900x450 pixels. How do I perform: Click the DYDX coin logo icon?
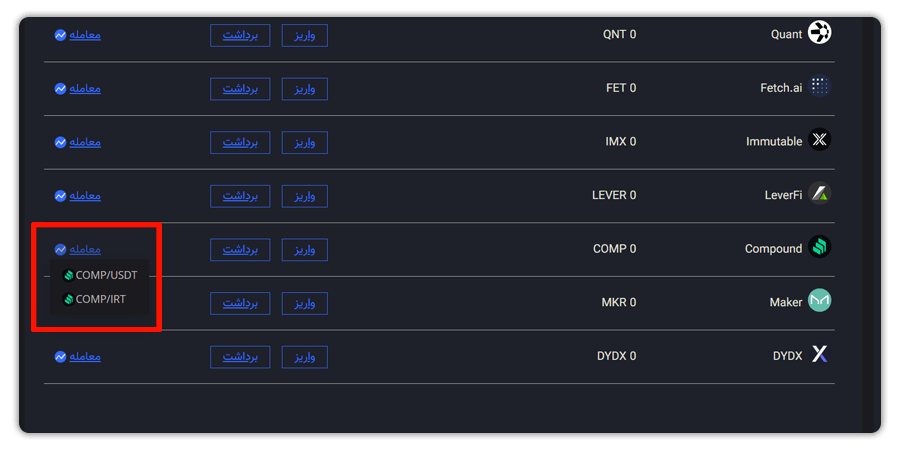point(819,354)
